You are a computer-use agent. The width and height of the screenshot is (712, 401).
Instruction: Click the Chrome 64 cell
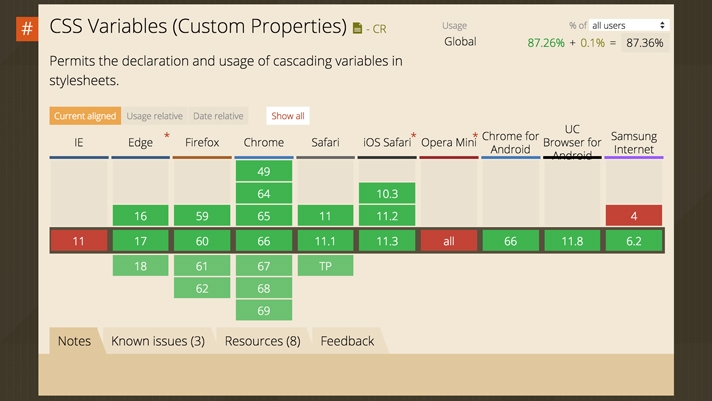click(264, 193)
